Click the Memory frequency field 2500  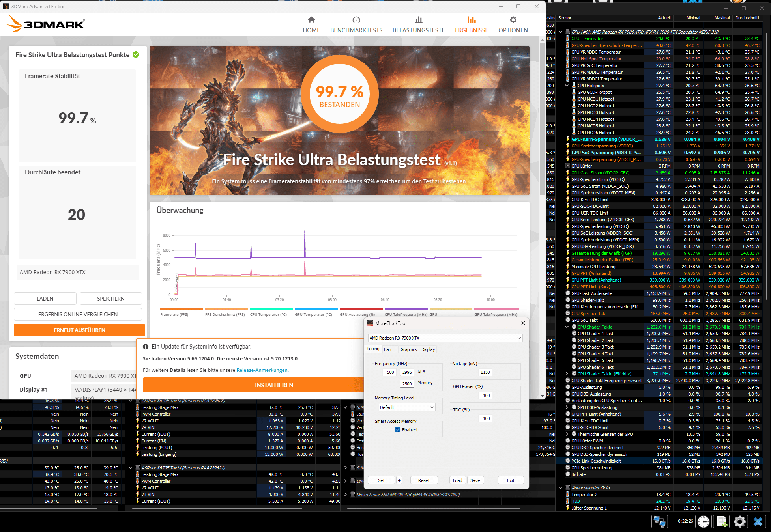[x=407, y=384]
